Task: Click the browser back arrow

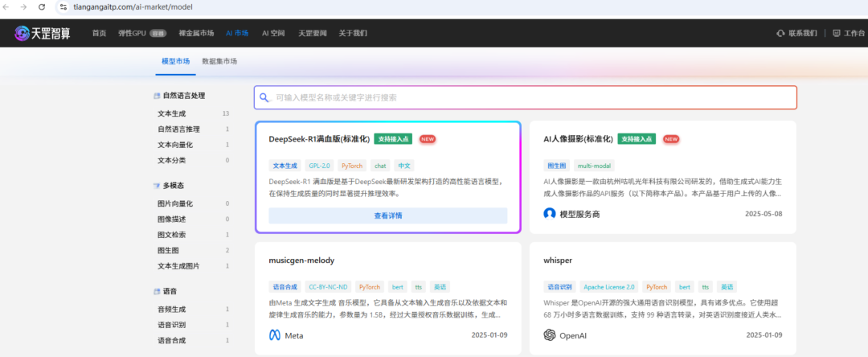Action: pyautogui.click(x=6, y=6)
